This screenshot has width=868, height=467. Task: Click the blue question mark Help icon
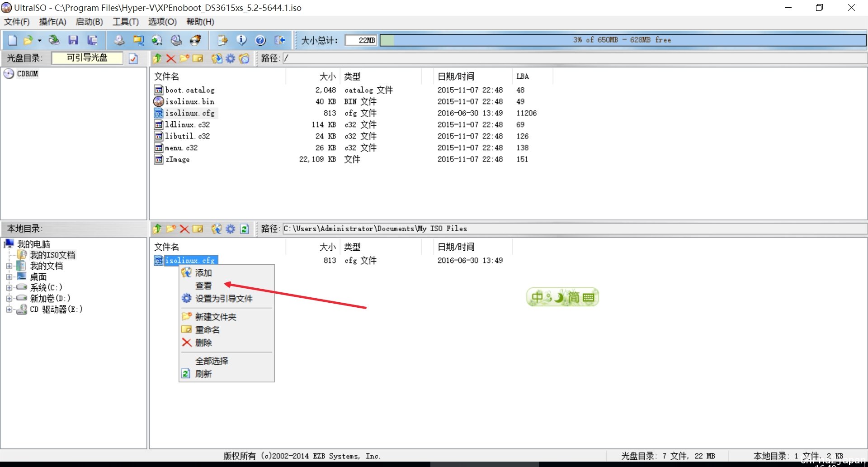point(260,40)
